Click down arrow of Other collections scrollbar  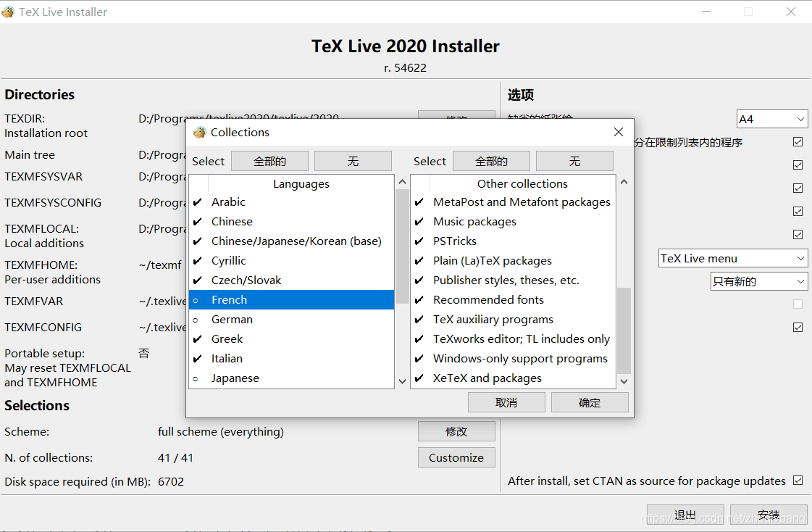point(624,381)
